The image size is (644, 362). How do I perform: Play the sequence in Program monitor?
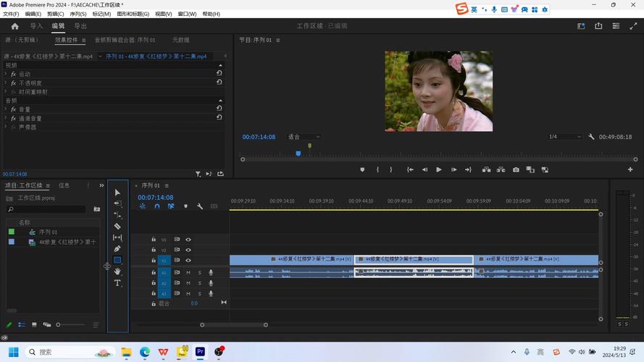(x=439, y=169)
